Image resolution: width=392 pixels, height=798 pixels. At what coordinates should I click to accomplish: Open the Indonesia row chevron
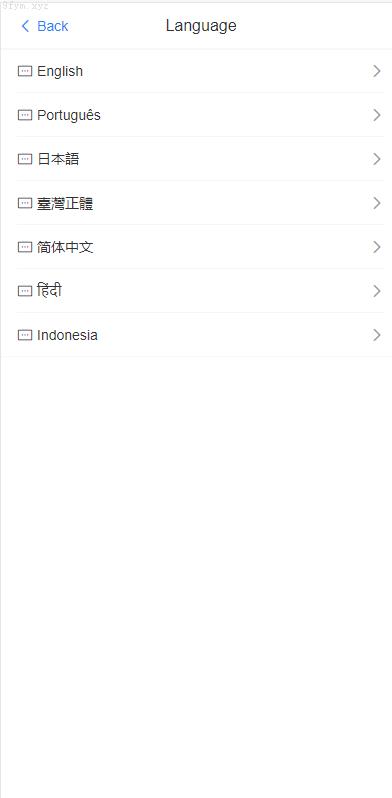click(x=377, y=335)
